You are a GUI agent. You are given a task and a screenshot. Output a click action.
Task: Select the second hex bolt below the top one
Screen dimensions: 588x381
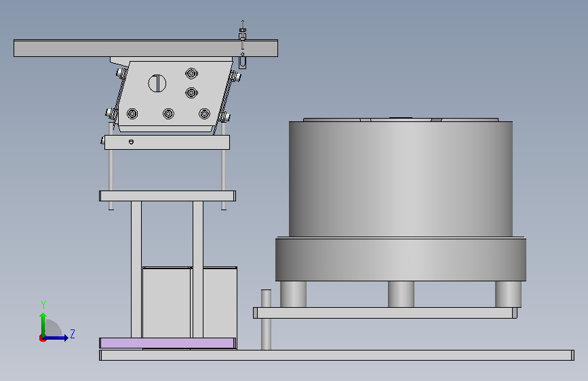coord(192,92)
